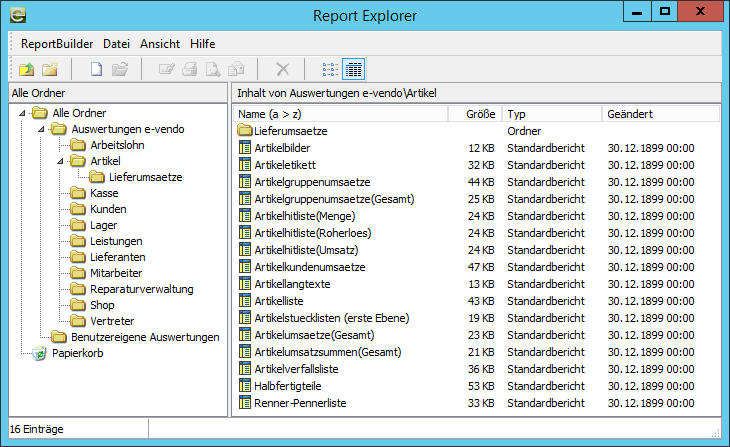Click the Artikelgruppenumsaetze report icon
730x447 pixels.
tap(244, 182)
